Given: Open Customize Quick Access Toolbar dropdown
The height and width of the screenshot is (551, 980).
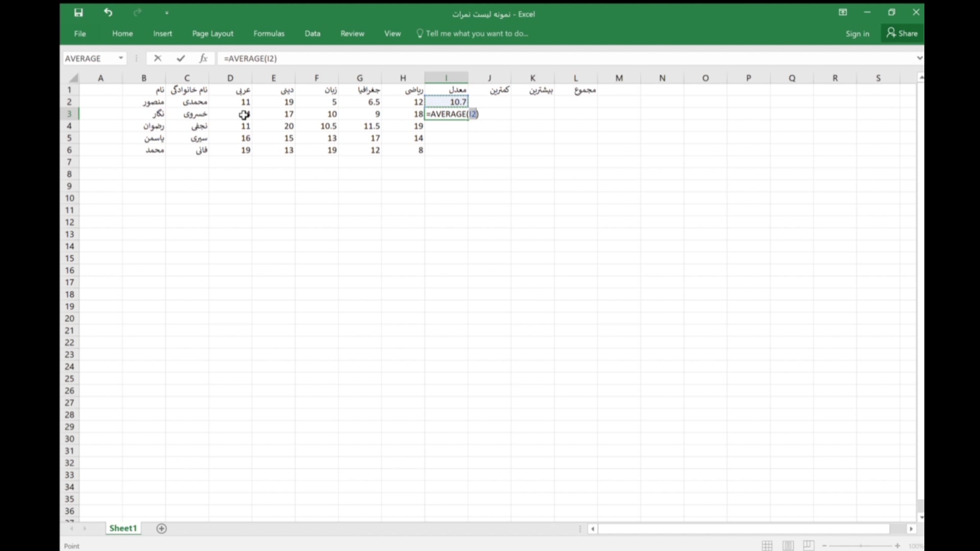Looking at the screenshot, I should pyautogui.click(x=167, y=13).
